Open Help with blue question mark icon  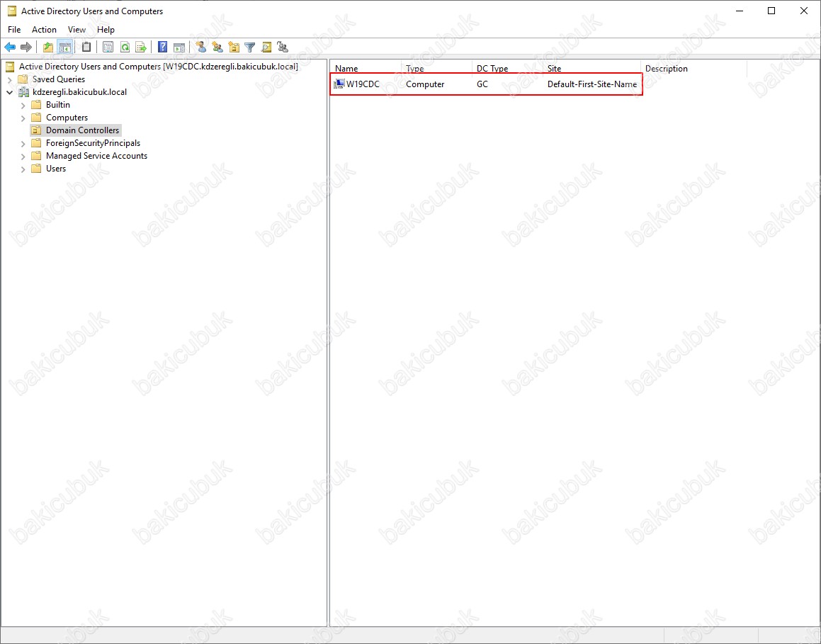point(163,47)
